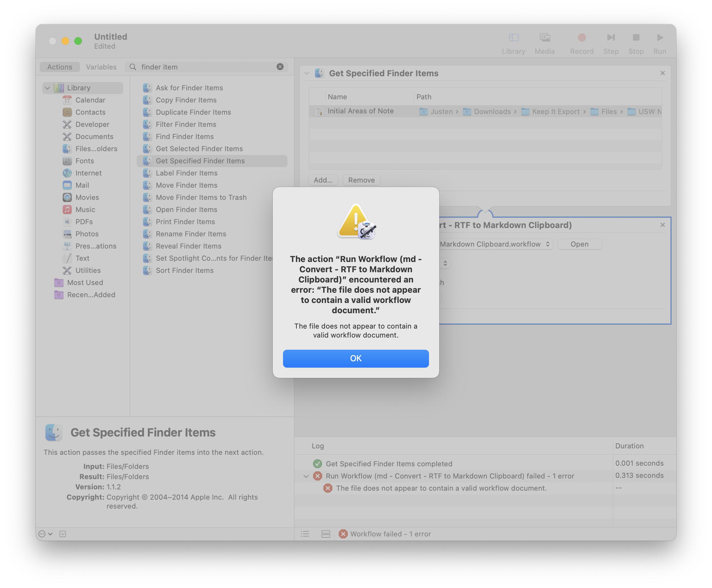Viewport: 712px width, 588px height.
Task: Select Files & Folders category
Action: click(96, 149)
